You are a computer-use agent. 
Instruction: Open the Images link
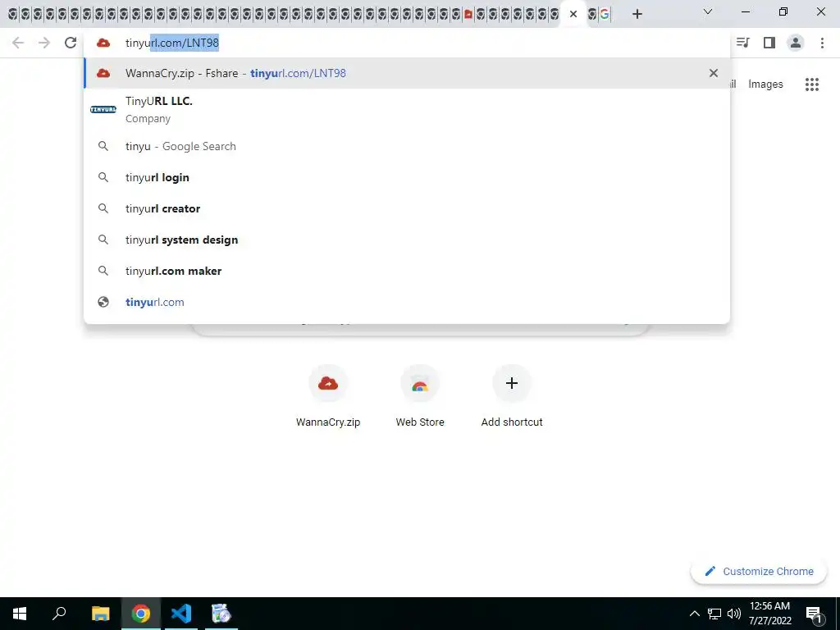765,84
